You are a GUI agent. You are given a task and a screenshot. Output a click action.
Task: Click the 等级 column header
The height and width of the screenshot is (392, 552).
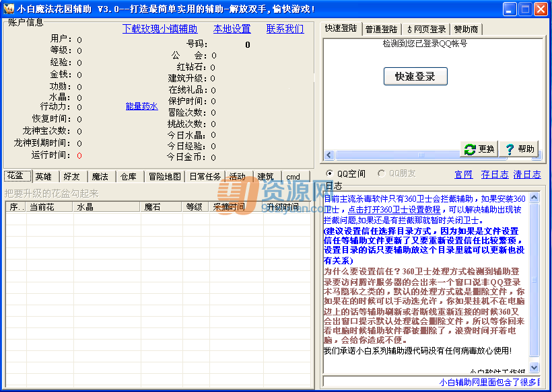tap(195, 206)
